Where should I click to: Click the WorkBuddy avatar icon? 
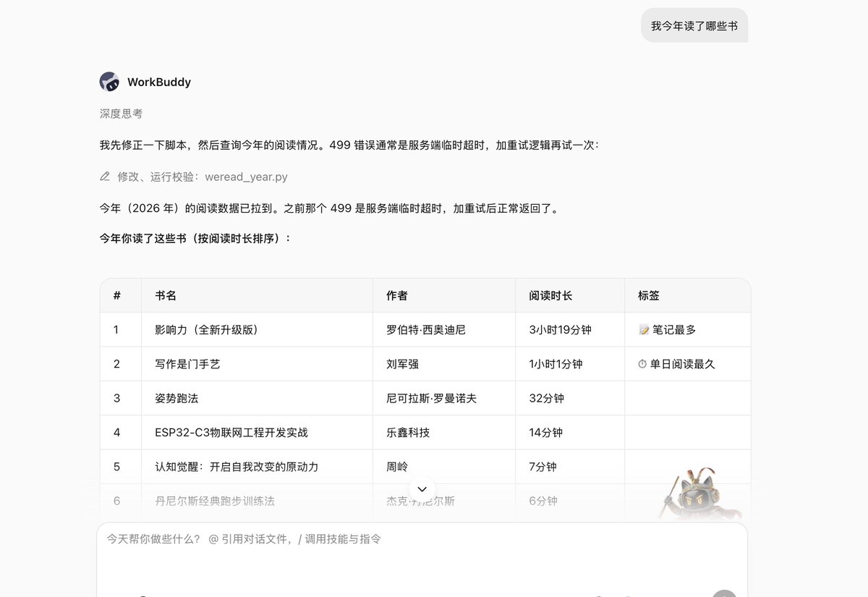[109, 82]
